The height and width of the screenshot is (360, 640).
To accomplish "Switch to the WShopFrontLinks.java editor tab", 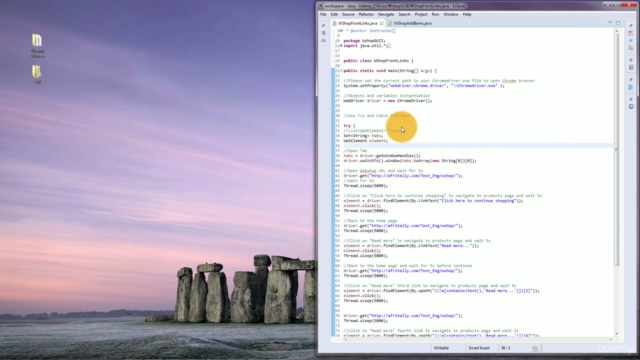I will tap(358, 23).
